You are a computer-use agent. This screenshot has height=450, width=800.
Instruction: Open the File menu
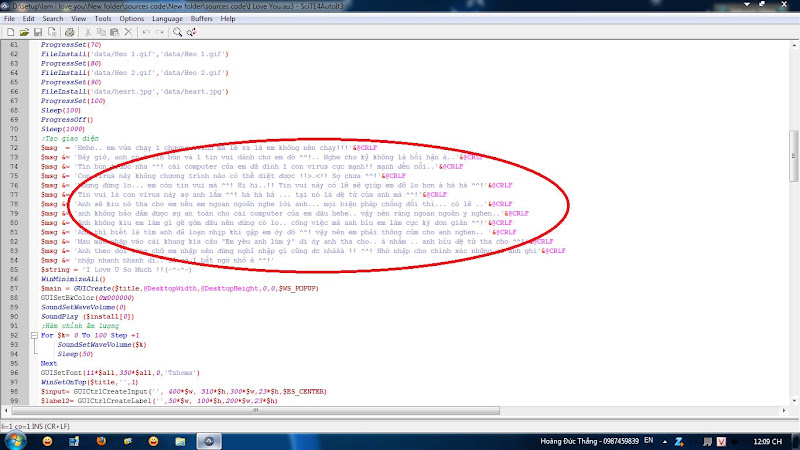point(9,18)
